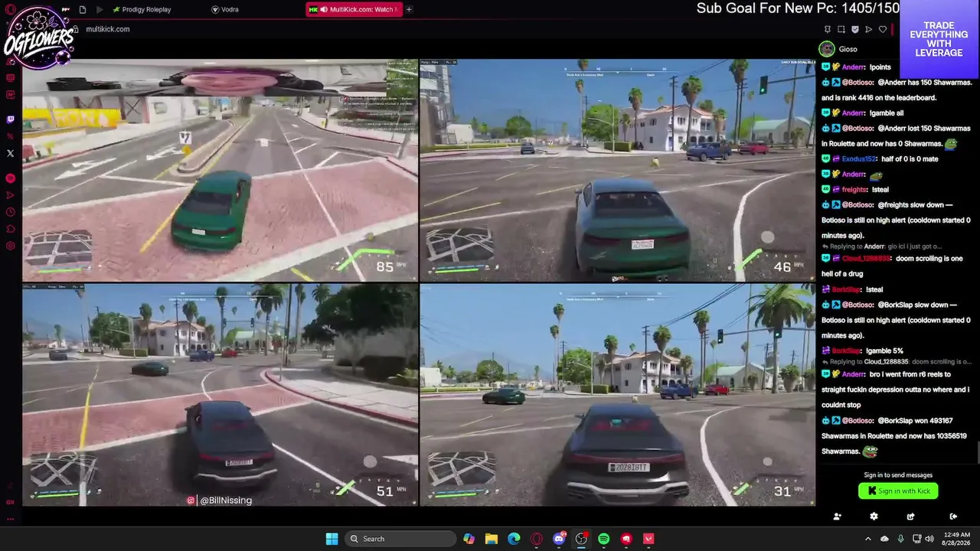
Task: Open the red fist app on taskbar
Action: [x=626, y=539]
